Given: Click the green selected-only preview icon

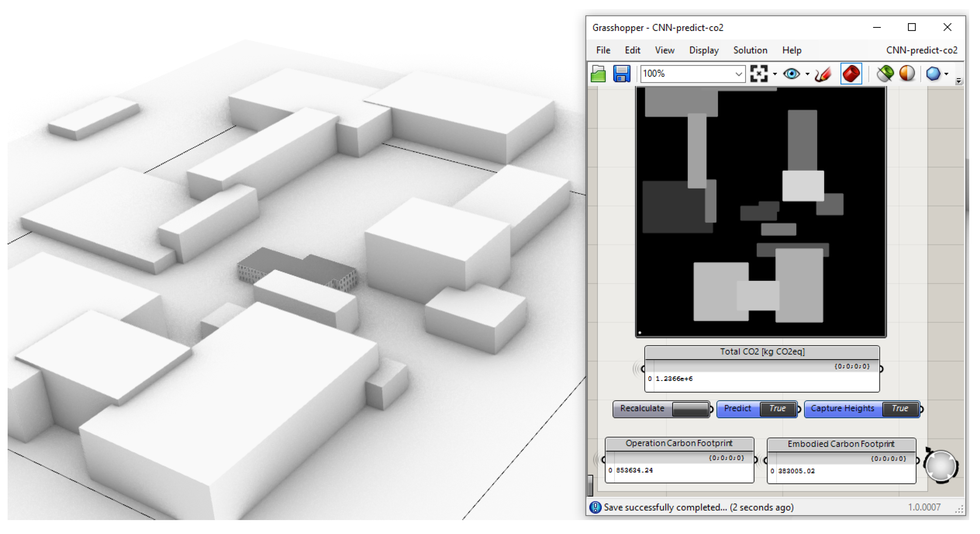Looking at the screenshot, I should point(885,74).
